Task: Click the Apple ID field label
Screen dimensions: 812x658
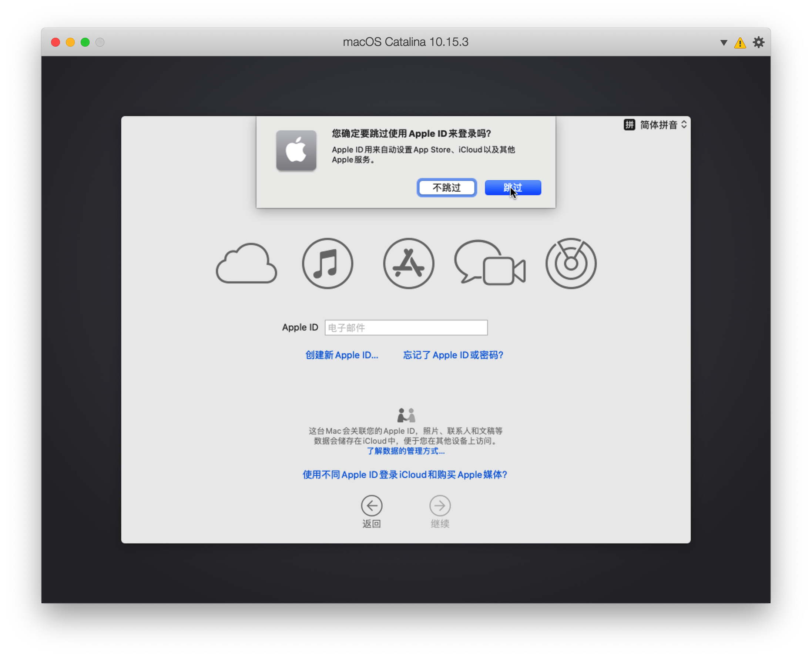Action: [300, 328]
